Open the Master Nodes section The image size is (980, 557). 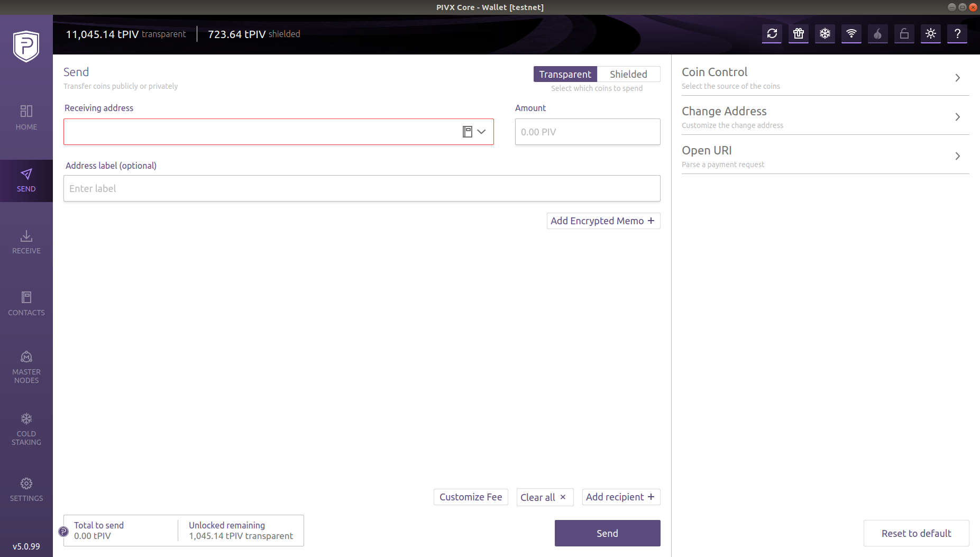(26, 368)
